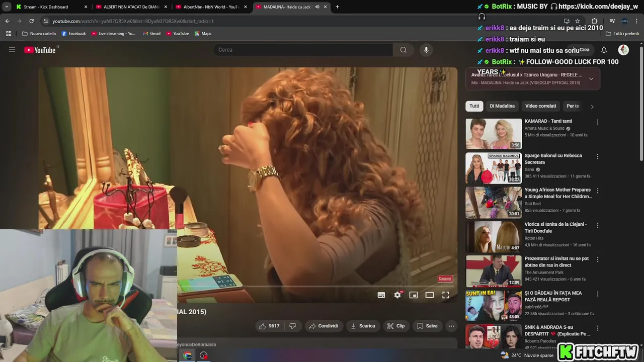Open Young African Mother Prepares video thumbnail
This screenshot has height=362, width=644.
pos(494,202)
